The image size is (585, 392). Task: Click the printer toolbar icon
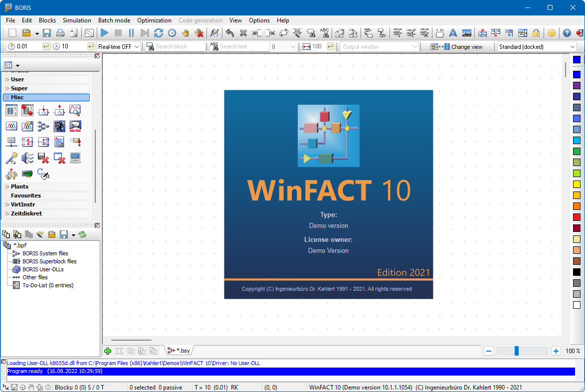pos(60,33)
